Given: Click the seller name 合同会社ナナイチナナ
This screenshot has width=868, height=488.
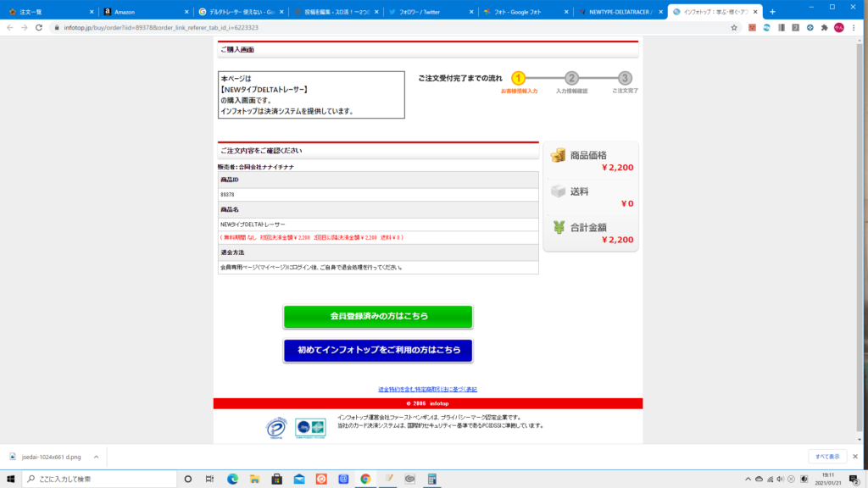Looking at the screenshot, I should tap(266, 167).
